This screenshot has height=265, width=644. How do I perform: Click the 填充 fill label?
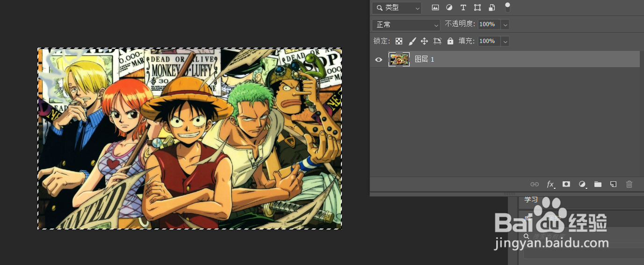point(466,41)
